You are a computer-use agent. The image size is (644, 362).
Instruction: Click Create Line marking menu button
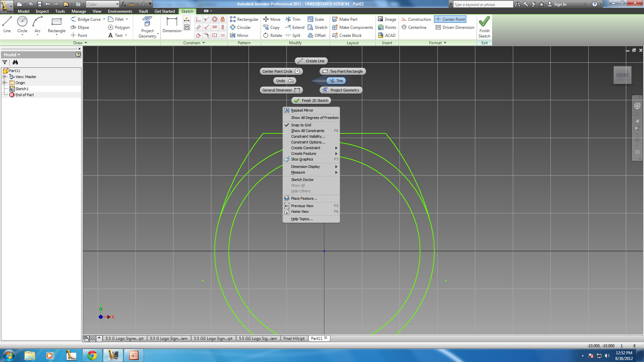click(311, 61)
